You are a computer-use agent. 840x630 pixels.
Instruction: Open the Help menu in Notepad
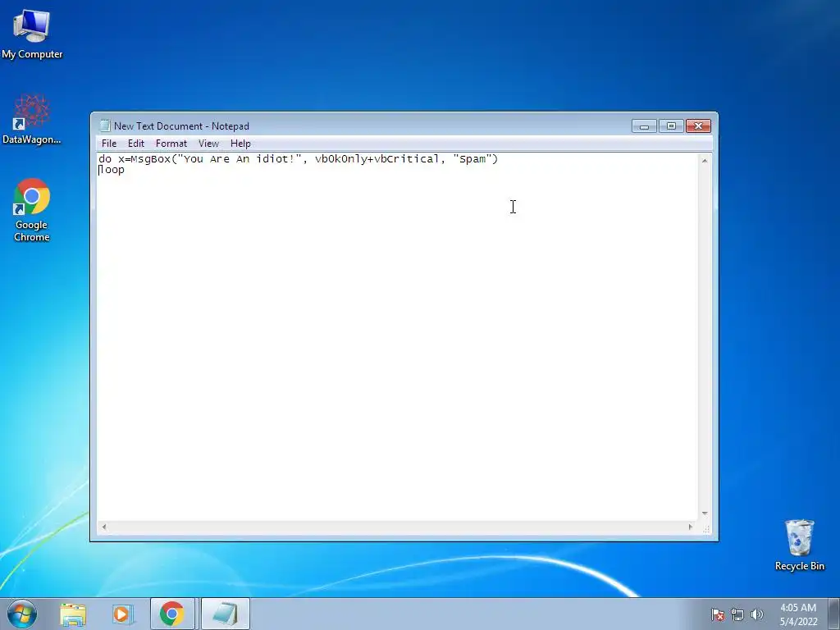pos(240,144)
